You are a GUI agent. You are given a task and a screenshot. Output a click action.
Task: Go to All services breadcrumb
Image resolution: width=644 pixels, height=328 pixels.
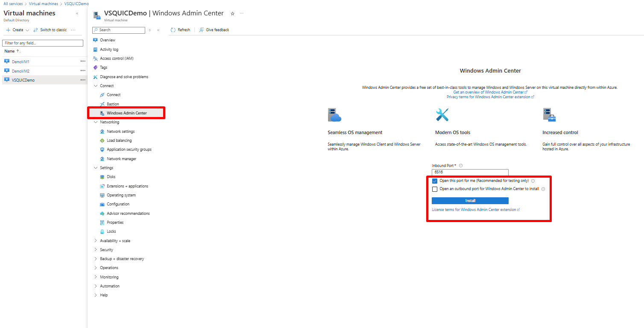[14, 3]
